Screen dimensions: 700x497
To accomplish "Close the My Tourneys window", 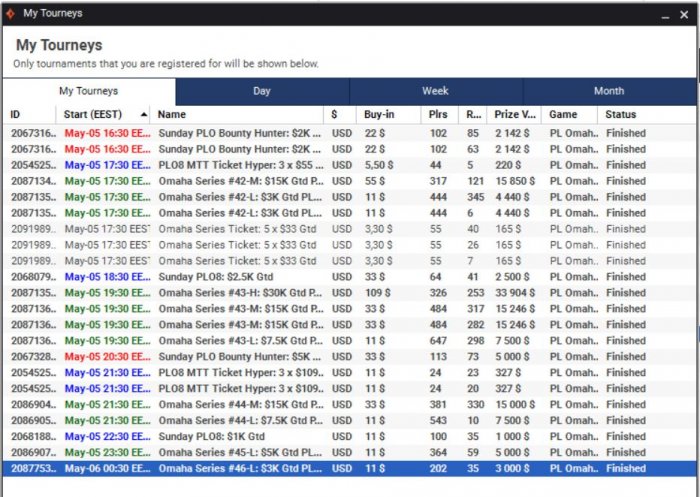I will click(x=684, y=14).
